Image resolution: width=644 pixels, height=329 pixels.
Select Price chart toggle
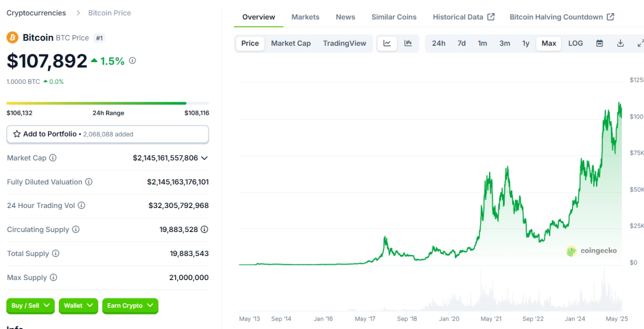[x=250, y=43]
